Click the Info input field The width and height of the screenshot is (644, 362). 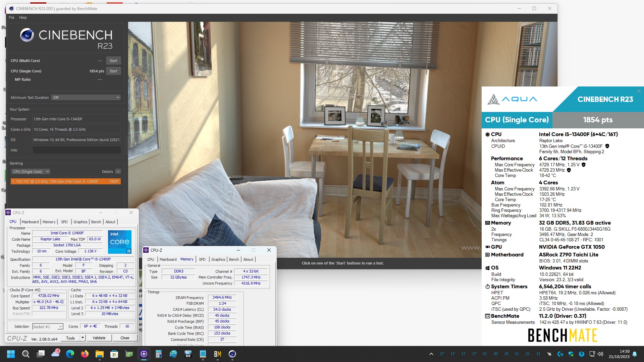76,150
